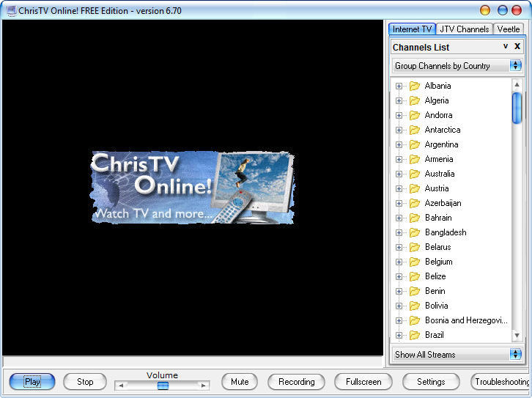Screen dimensions: 532x398
Task: Increase volume with right arrow
Action: 203,386
